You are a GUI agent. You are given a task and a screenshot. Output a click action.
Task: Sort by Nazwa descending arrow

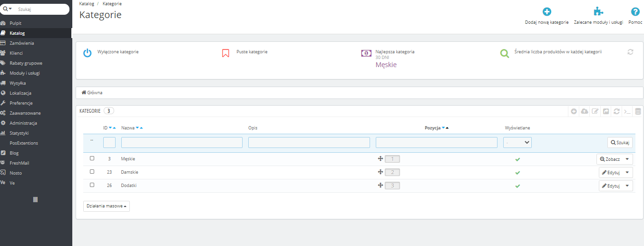(137, 128)
